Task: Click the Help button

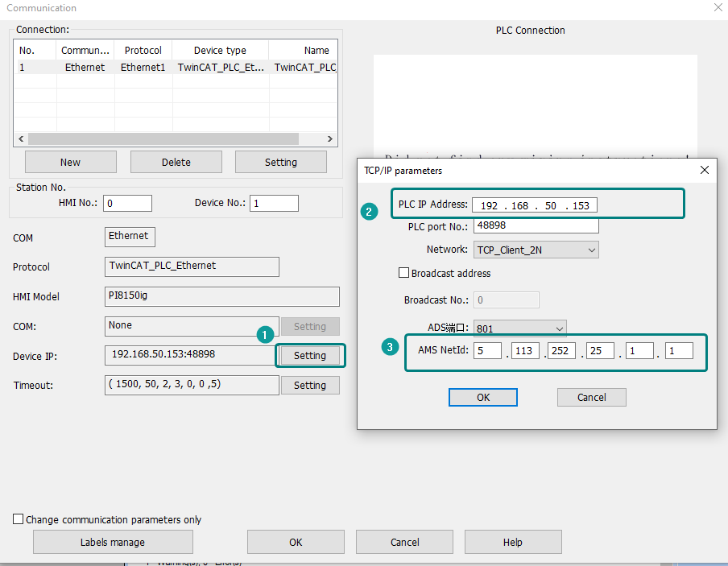Action: 512,542
